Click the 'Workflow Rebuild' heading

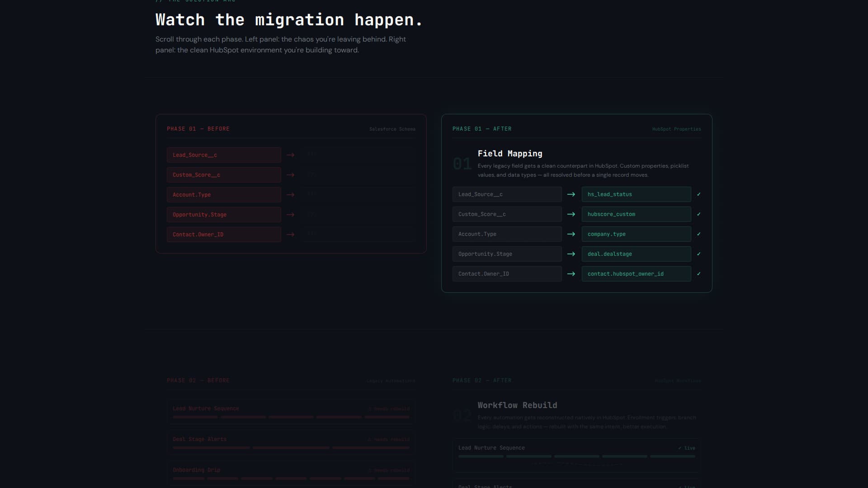[517, 405]
